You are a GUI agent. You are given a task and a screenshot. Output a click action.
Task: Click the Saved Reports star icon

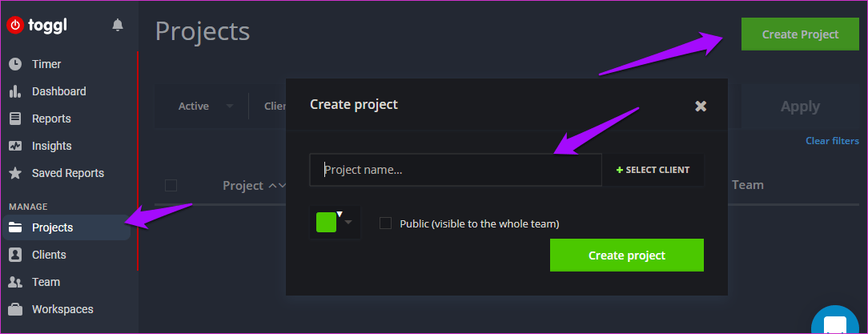15,173
